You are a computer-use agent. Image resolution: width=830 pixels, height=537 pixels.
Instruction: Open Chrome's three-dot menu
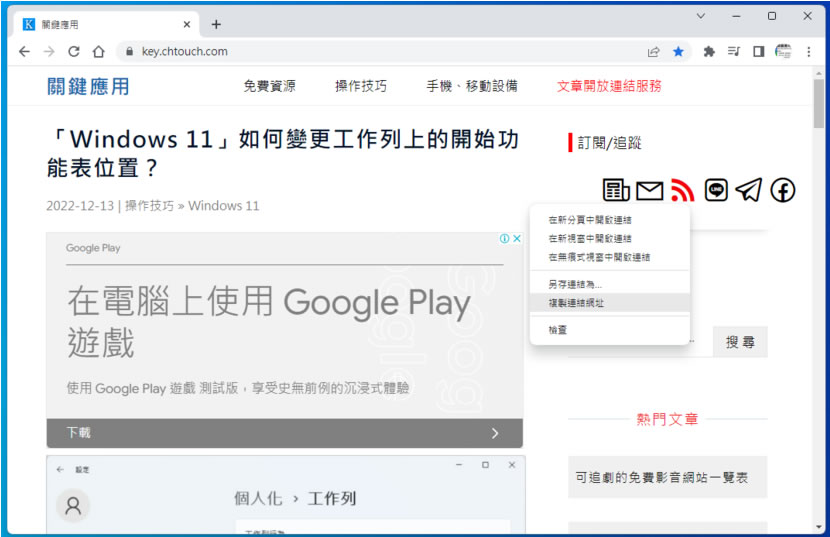(808, 51)
